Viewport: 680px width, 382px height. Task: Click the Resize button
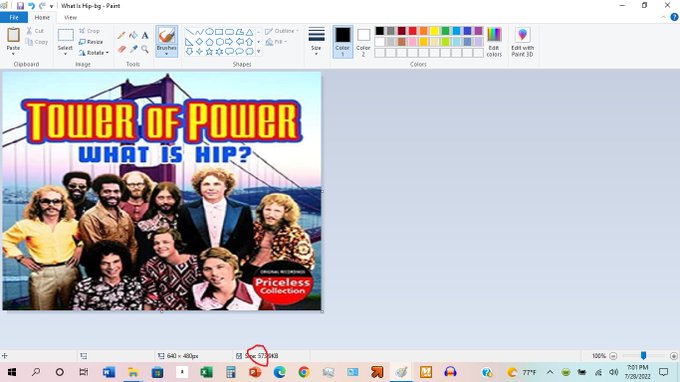[91, 42]
